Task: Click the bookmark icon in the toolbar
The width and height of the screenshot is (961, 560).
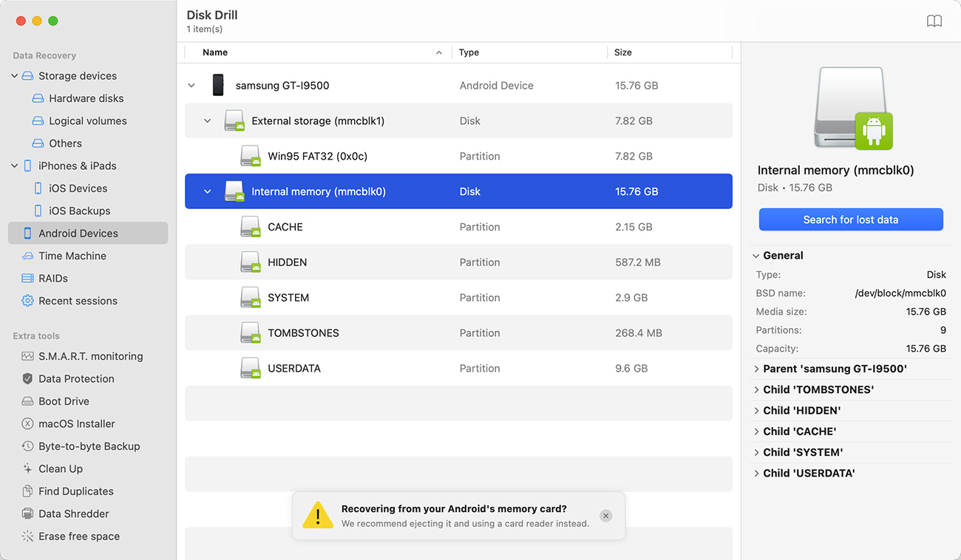Action: coord(934,21)
